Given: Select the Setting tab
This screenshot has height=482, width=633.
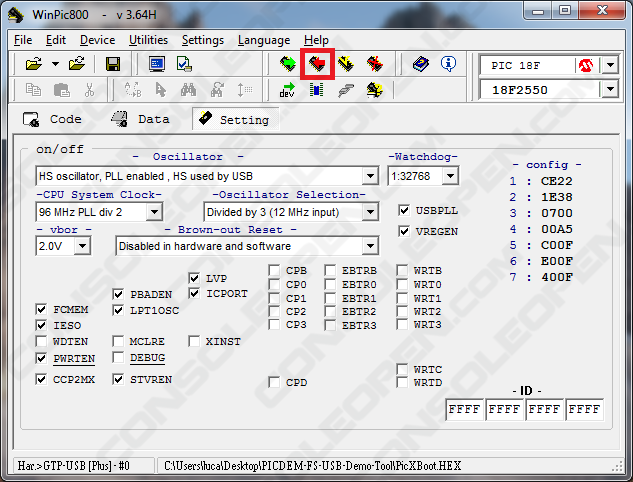Looking at the screenshot, I should pos(236,119).
